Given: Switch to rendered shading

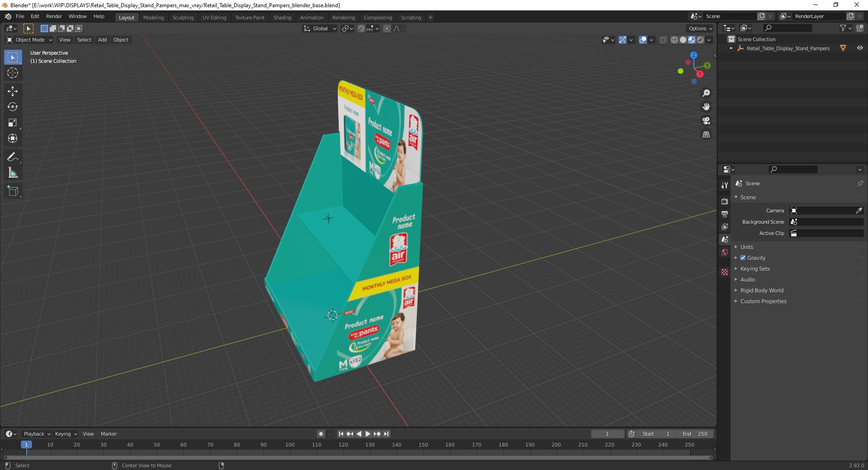Looking at the screenshot, I should pyautogui.click(x=700, y=40).
